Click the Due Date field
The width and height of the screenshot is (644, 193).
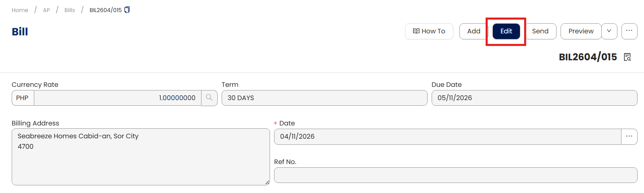[x=534, y=98]
